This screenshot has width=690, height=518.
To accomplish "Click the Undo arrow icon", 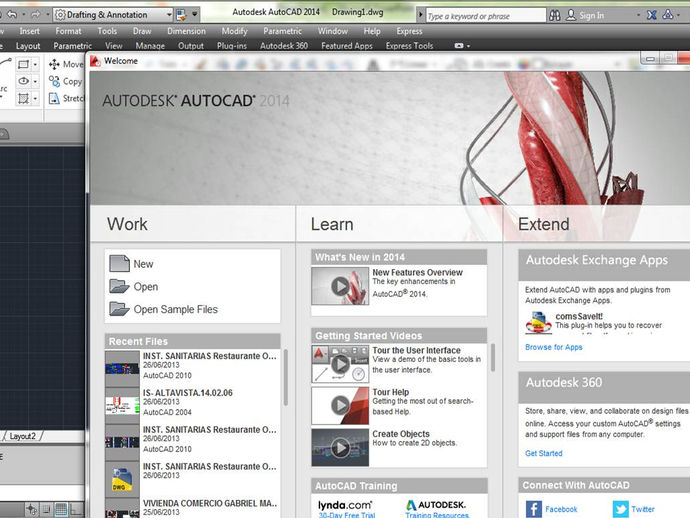I will tap(12, 15).
